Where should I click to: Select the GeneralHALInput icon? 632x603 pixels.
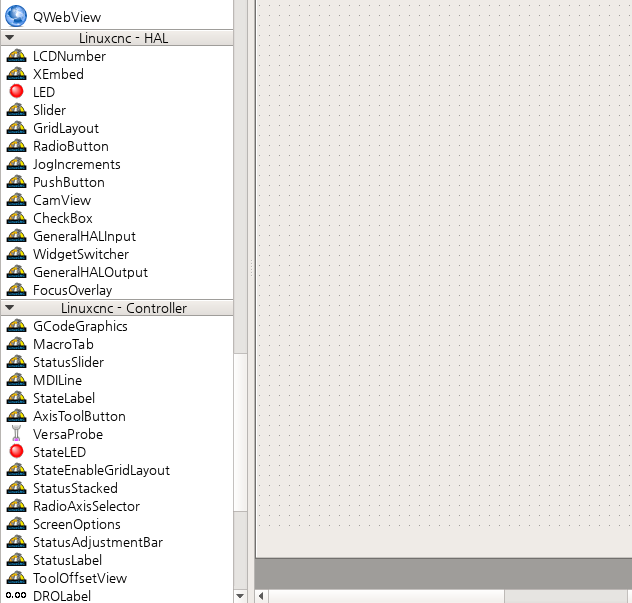tap(17, 236)
